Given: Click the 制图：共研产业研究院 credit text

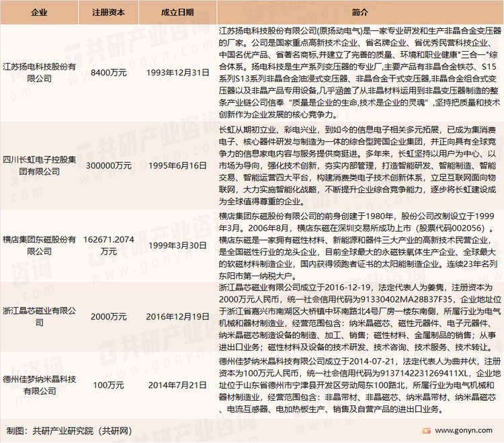Looking at the screenshot, I should coord(69,431).
